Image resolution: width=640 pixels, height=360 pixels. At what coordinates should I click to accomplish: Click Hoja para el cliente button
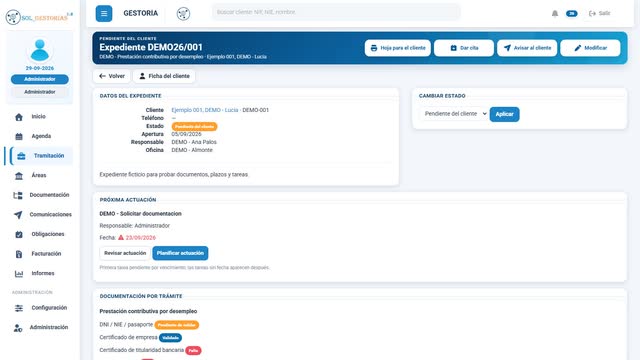(398, 48)
